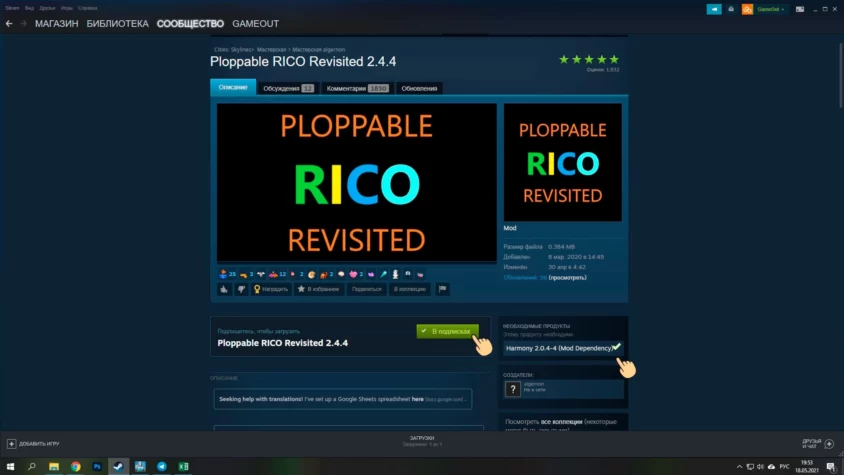Viewport: 844px width, 475px height.
Task: Open the СООБЩЕСТВО community section
Action: coord(190,24)
